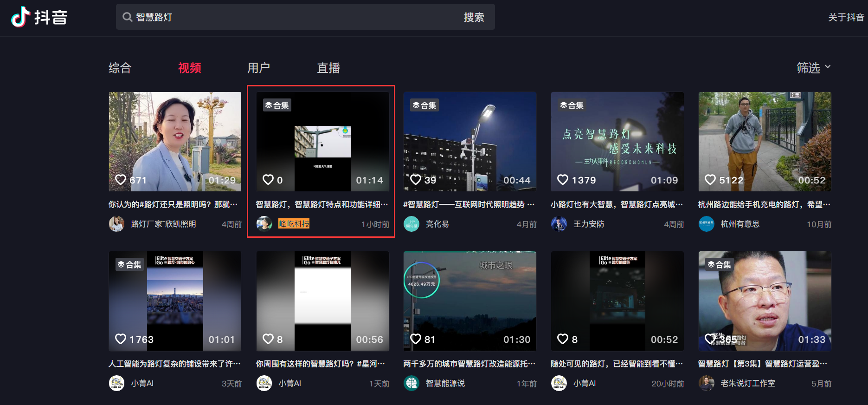Open author link 路灯厂家˜欣凯照明
This screenshot has height=405, width=868.
click(x=164, y=224)
